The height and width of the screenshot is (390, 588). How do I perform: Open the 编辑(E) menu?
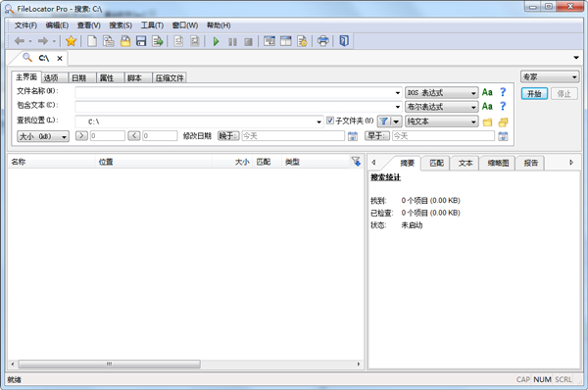[57, 25]
